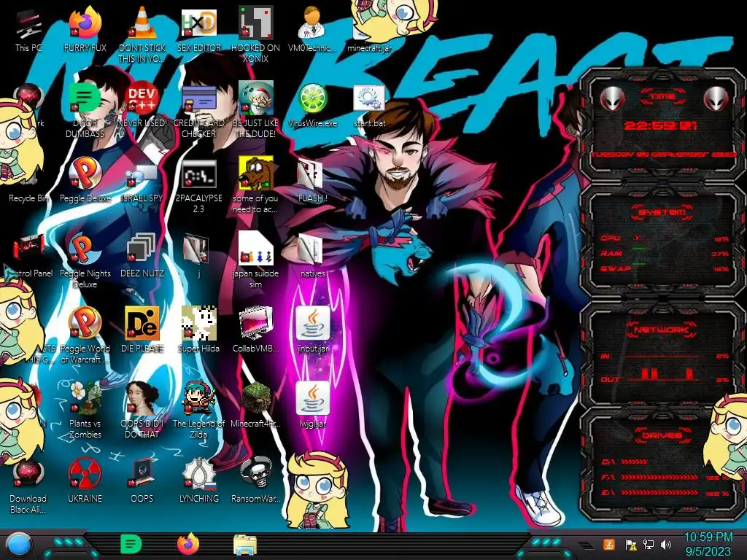Click the CPU usage row in widget
This screenshot has height=560, width=747.
pyautogui.click(x=665, y=238)
